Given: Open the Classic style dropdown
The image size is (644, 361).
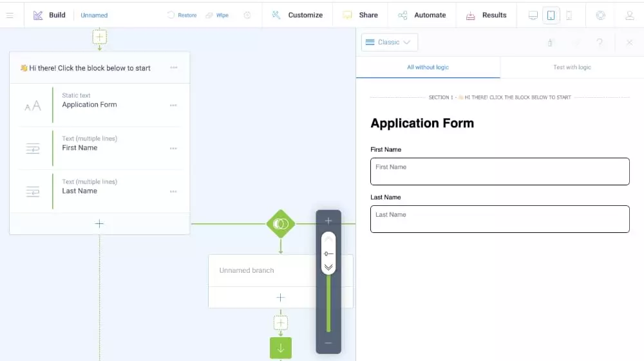Looking at the screenshot, I should click(x=390, y=42).
